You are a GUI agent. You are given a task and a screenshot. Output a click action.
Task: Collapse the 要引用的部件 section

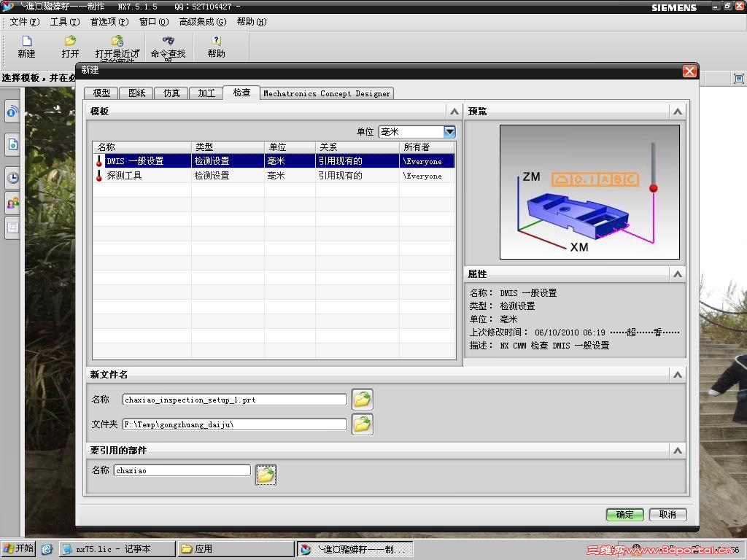coord(678,451)
